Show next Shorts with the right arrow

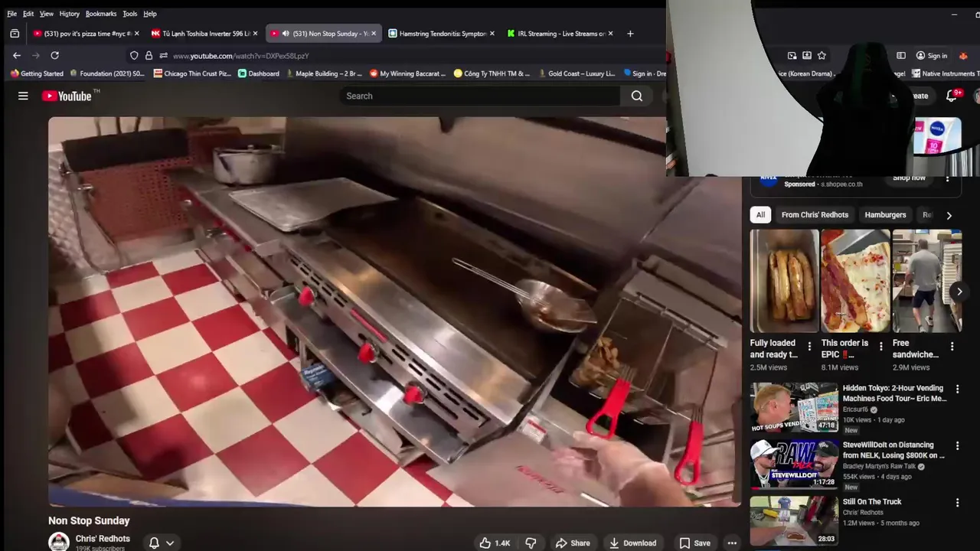959,292
